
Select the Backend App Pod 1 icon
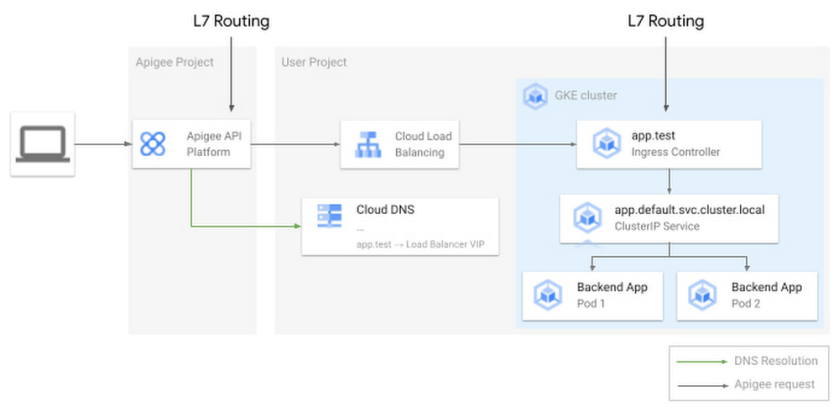[x=549, y=295]
